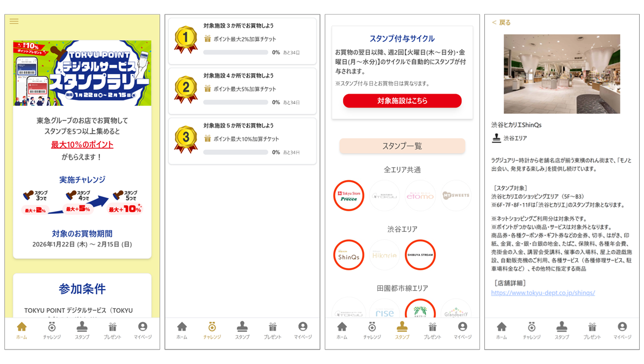Select the greyed TOKYU stamp in 田園都市線エリア
Viewport: 644px width, 364px height.
(x=349, y=309)
